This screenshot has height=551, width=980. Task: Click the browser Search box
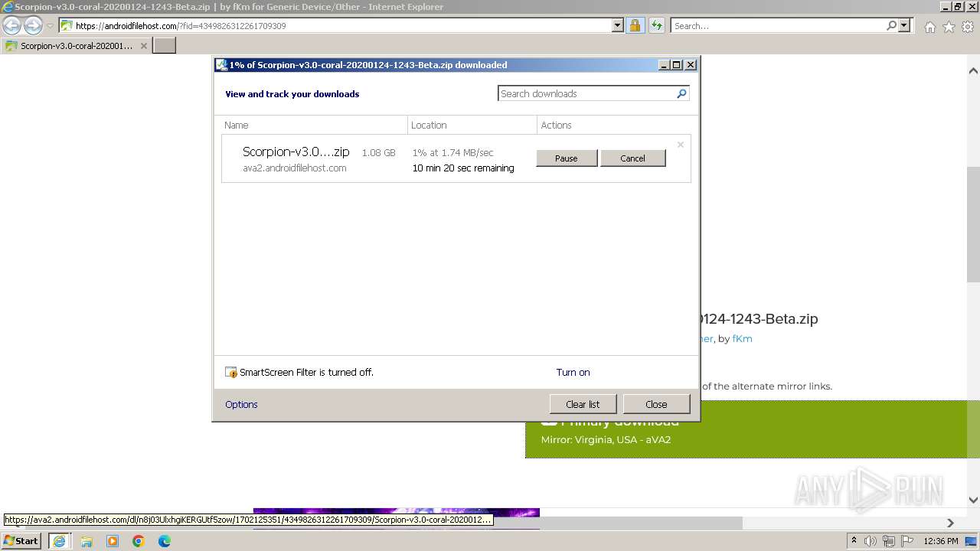[x=777, y=25]
